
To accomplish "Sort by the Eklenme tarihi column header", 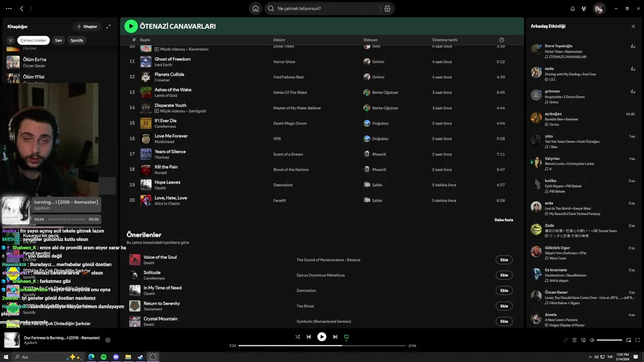I will tap(445, 40).
